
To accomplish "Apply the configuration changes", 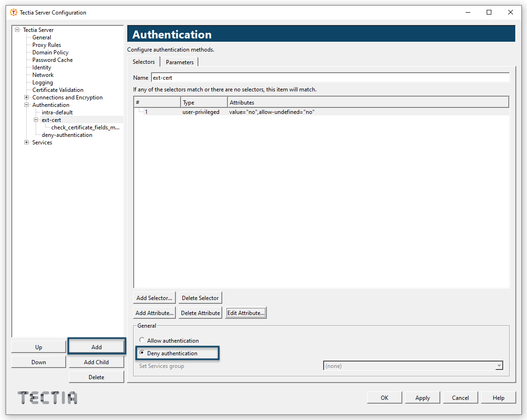I will click(x=422, y=397).
